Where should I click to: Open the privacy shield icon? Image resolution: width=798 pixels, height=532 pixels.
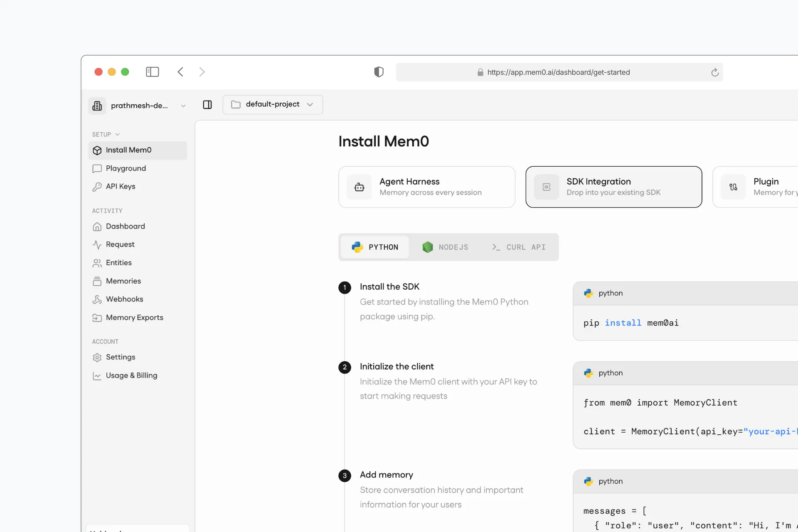coord(379,72)
